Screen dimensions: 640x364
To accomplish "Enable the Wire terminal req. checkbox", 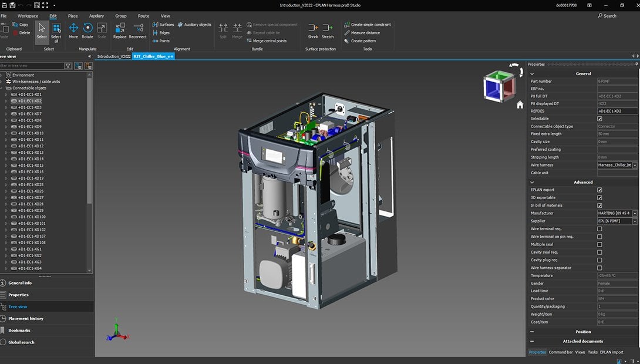I will pyautogui.click(x=601, y=228).
